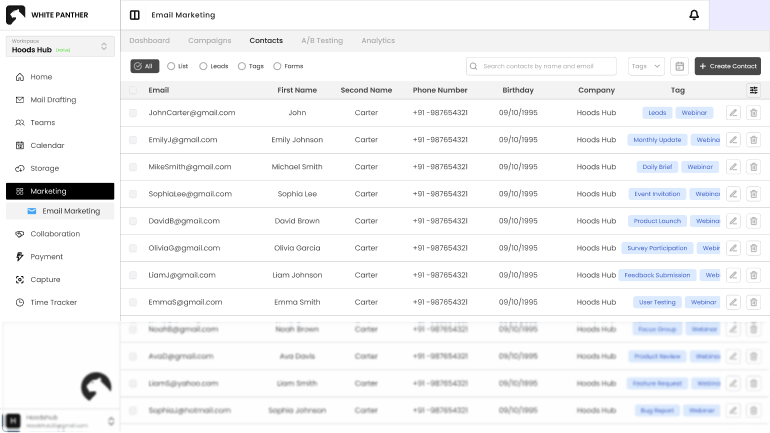Go to Email Marketing submenu item
This screenshot has width=770, height=433.
point(70,211)
